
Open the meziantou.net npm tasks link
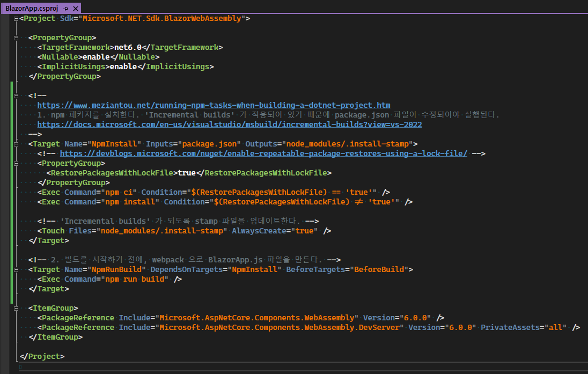214,105
